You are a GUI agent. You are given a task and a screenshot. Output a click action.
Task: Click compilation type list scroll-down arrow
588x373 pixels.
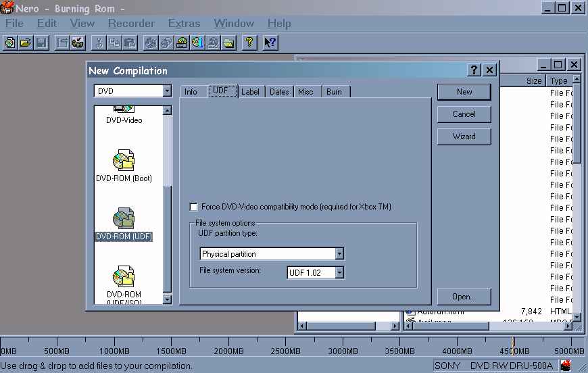pyautogui.click(x=167, y=299)
